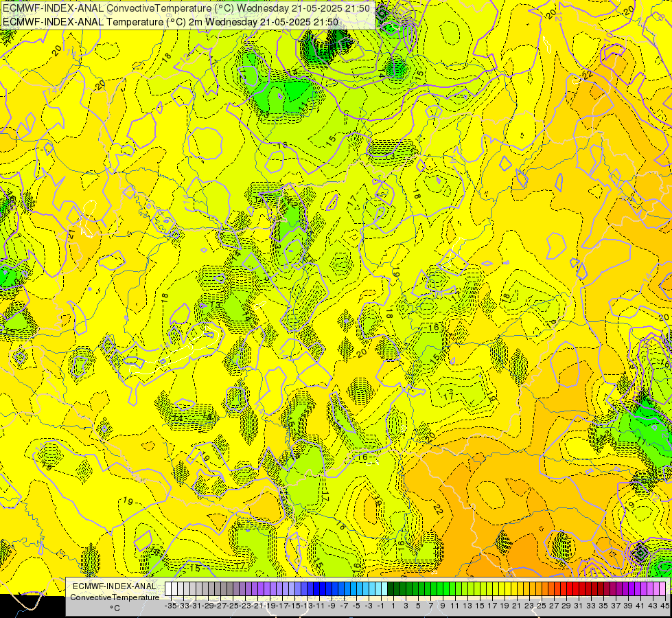672x618 pixels.
Task: Click the °C unit label in the legend
Action: click(x=115, y=608)
